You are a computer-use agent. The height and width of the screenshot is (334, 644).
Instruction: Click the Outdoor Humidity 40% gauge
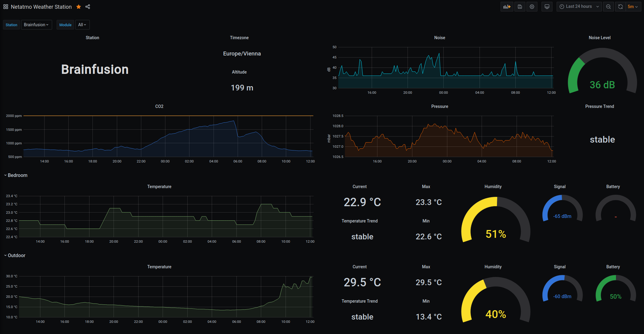[x=496, y=301]
